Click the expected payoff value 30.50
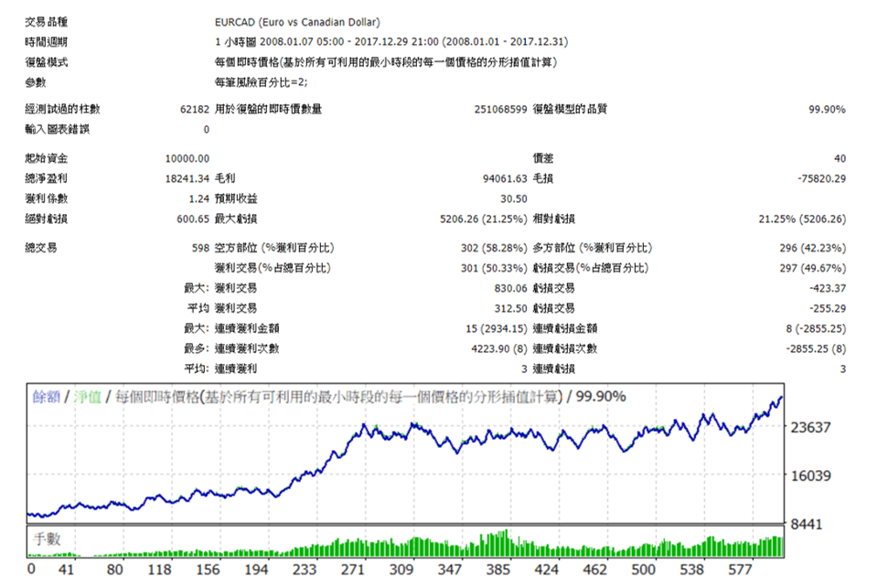The width and height of the screenshot is (878, 588). (514, 198)
